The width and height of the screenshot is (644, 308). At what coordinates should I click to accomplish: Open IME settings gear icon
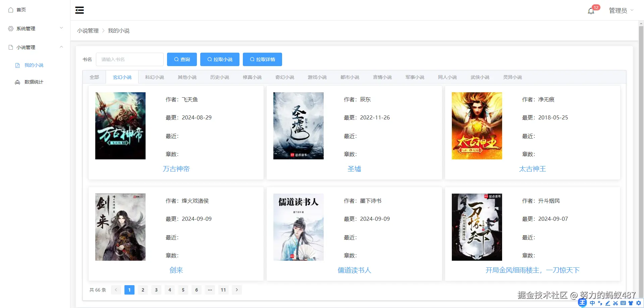[639, 303]
